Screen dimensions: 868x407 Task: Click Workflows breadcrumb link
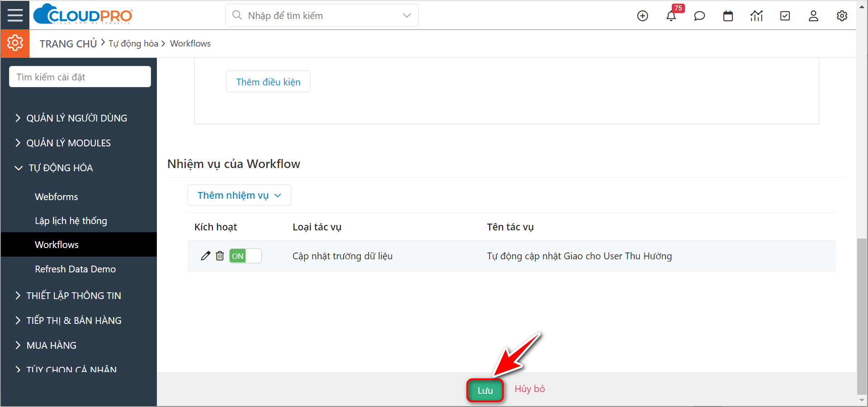coord(190,43)
